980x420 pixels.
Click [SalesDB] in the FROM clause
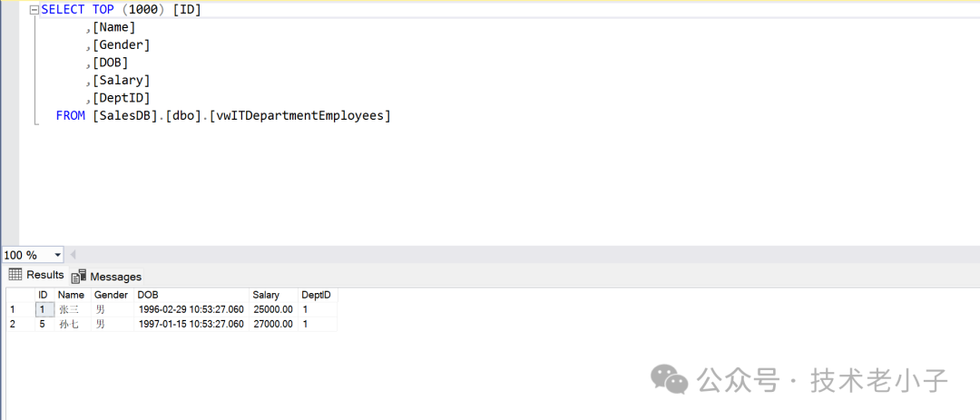click(125, 115)
